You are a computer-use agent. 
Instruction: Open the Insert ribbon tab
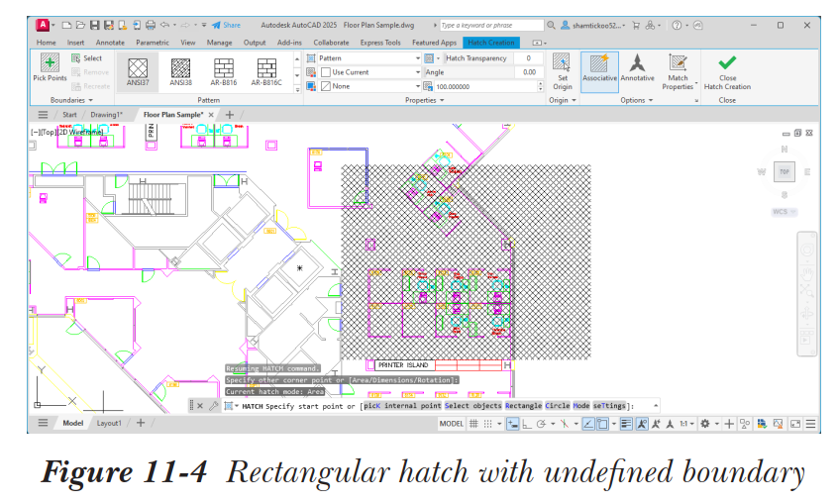pos(75,43)
